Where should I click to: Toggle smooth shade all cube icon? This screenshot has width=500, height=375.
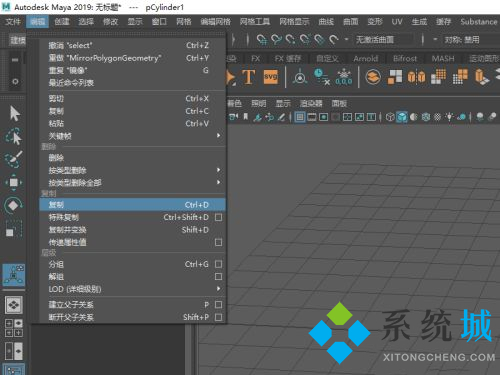pyautogui.click(x=402, y=117)
